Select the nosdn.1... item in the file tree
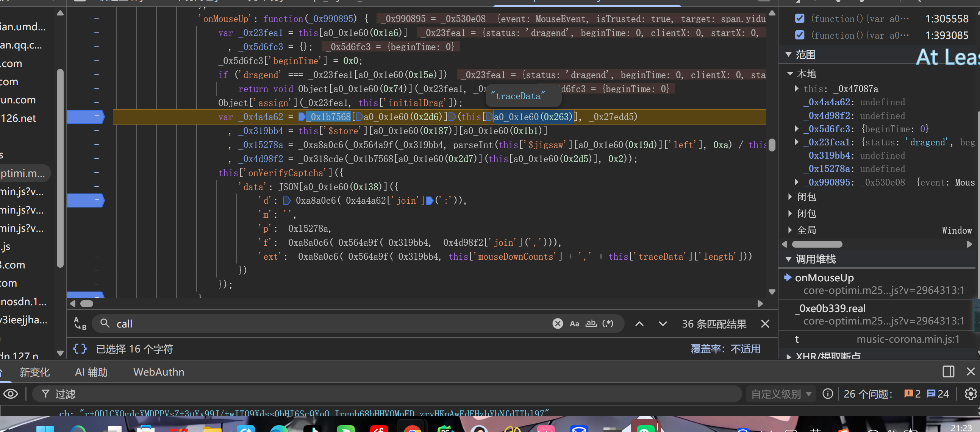Viewport: 980px width, 432px height. [x=23, y=301]
